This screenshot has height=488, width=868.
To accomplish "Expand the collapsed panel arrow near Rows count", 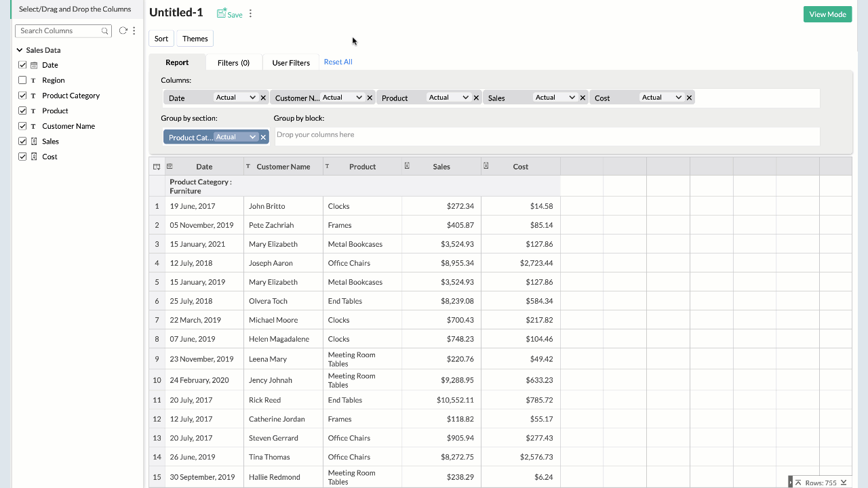I will point(790,482).
